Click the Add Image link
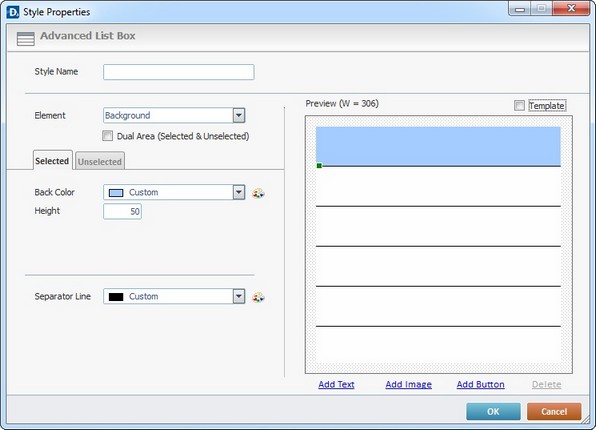 [x=409, y=384]
